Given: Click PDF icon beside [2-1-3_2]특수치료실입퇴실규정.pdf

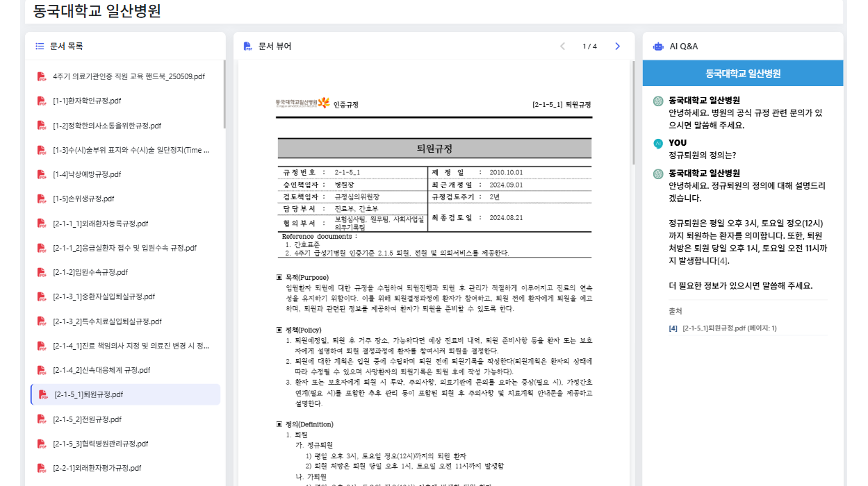Looking at the screenshot, I should [x=42, y=321].
